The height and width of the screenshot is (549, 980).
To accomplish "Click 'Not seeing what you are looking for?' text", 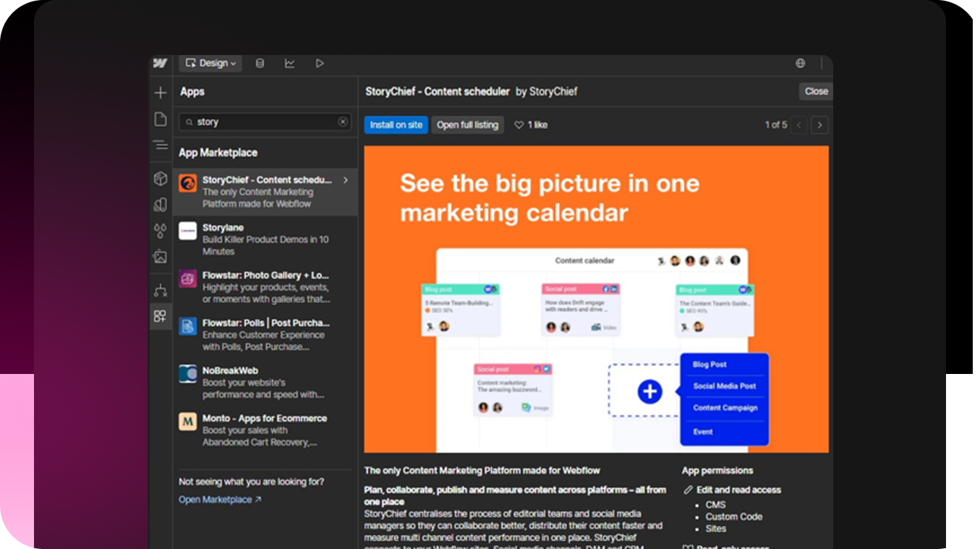I will click(252, 482).
